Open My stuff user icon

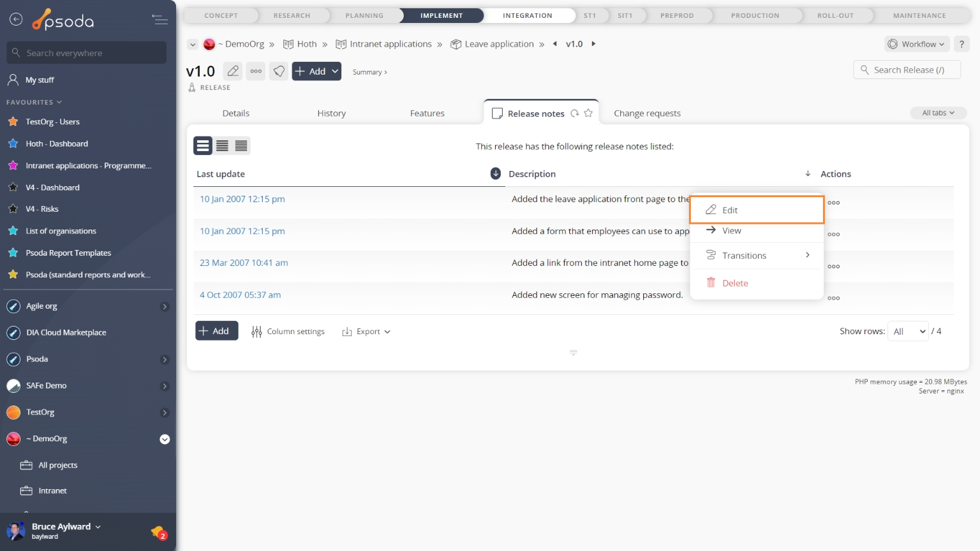coord(13,80)
